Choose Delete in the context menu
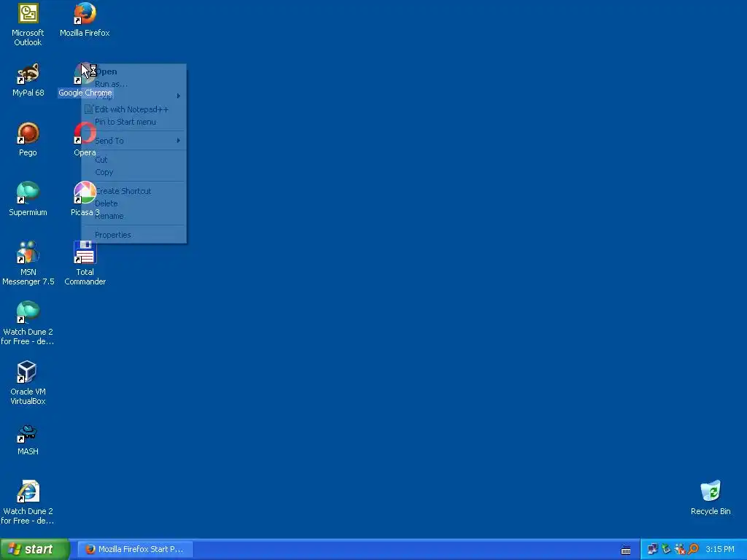This screenshot has width=747, height=560. point(134,203)
